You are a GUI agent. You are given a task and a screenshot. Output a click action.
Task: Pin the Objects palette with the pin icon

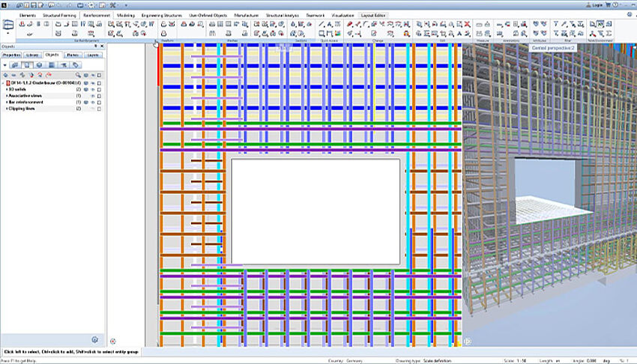coord(96,46)
